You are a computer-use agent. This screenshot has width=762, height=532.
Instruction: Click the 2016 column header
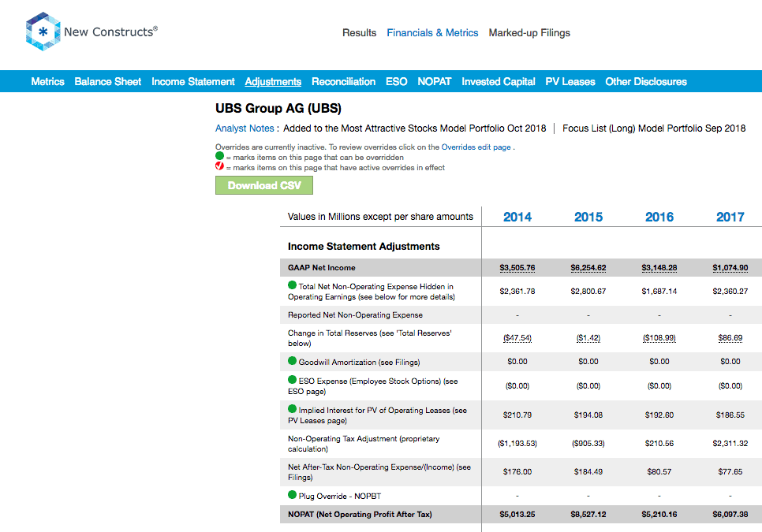pos(659,217)
